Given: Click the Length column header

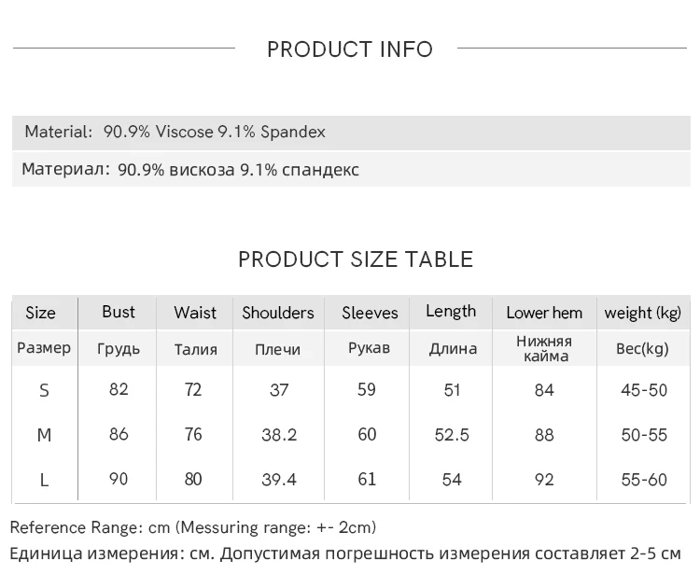Looking at the screenshot, I should click(451, 312).
